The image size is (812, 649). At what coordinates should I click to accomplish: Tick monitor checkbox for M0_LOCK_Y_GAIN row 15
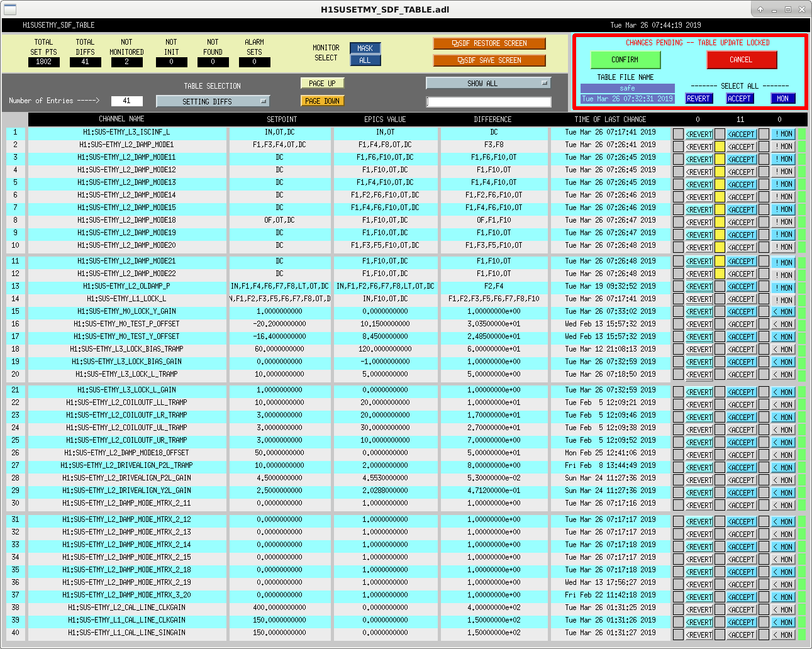click(764, 312)
